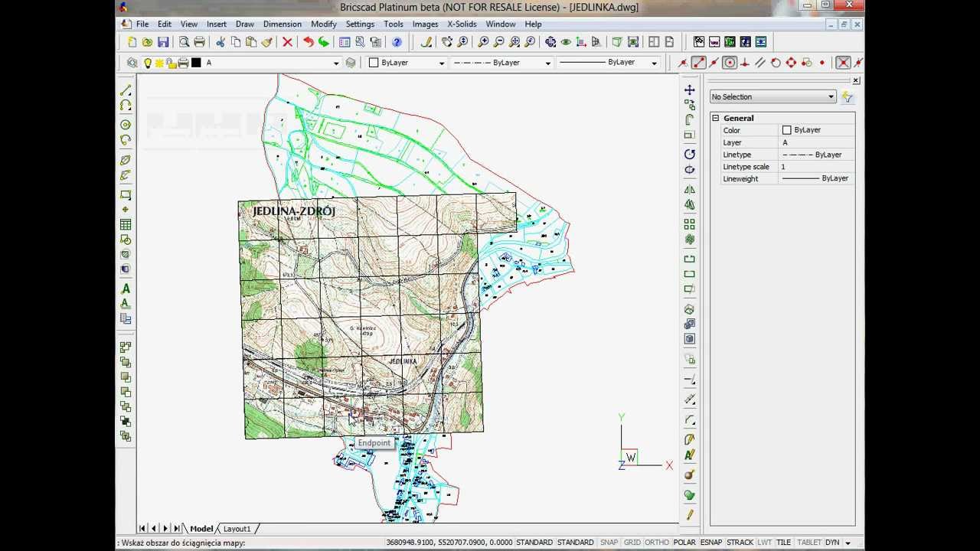
Task: Click the Print icon in the top toolbar
Action: click(x=199, y=42)
